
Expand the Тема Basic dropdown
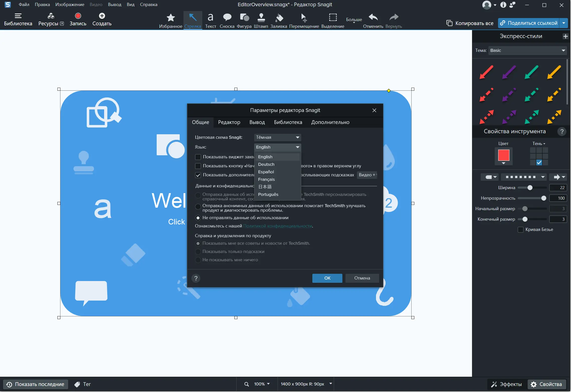point(528,51)
